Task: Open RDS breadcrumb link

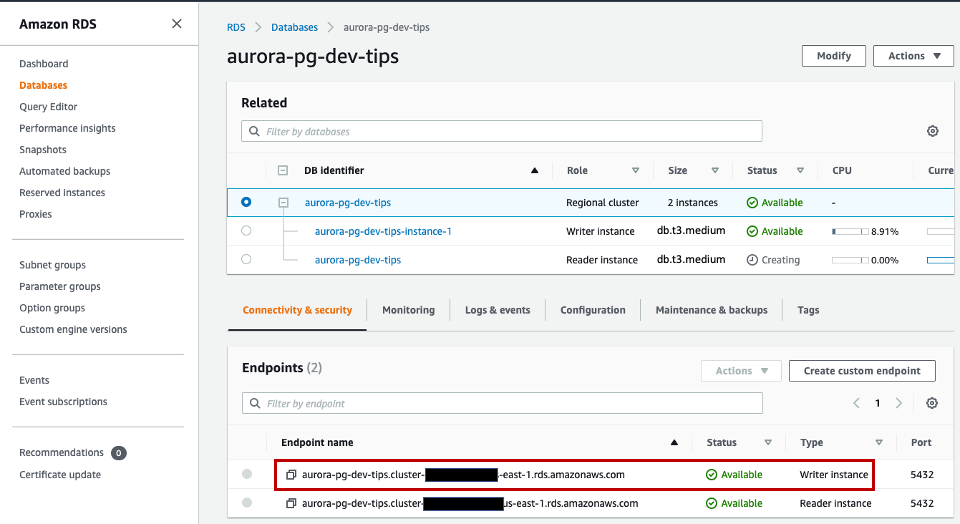Action: [x=236, y=28]
